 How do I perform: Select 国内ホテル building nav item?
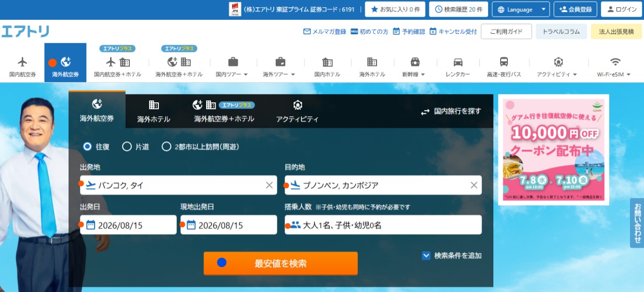coord(327,67)
